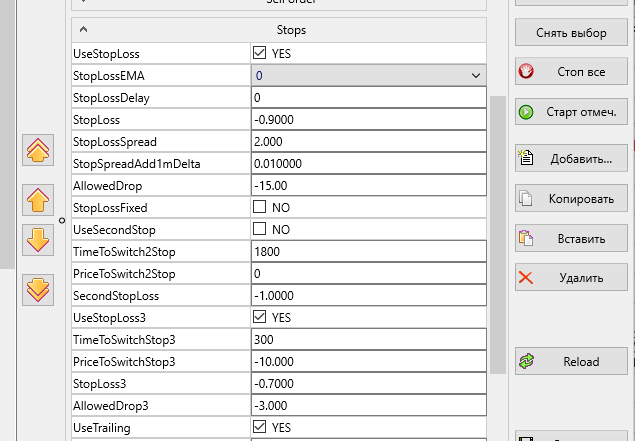Open the StopLossEMA dropdown
The image size is (635, 441).
[x=474, y=75]
